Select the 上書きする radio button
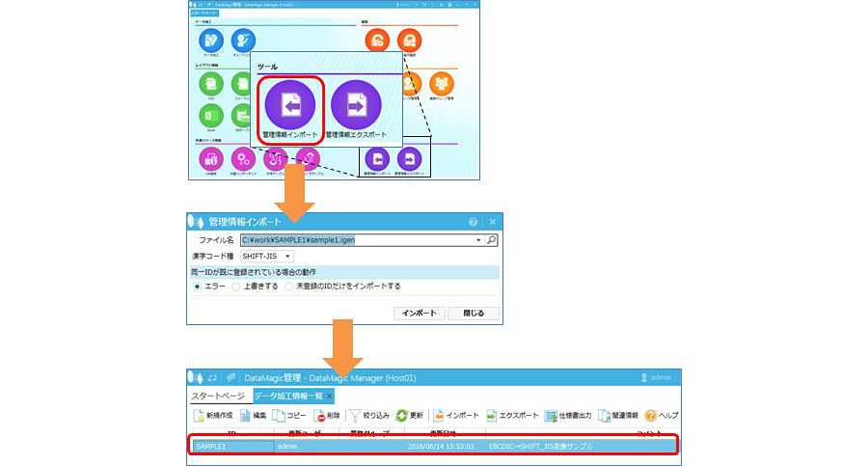868x466 pixels. pos(236,287)
